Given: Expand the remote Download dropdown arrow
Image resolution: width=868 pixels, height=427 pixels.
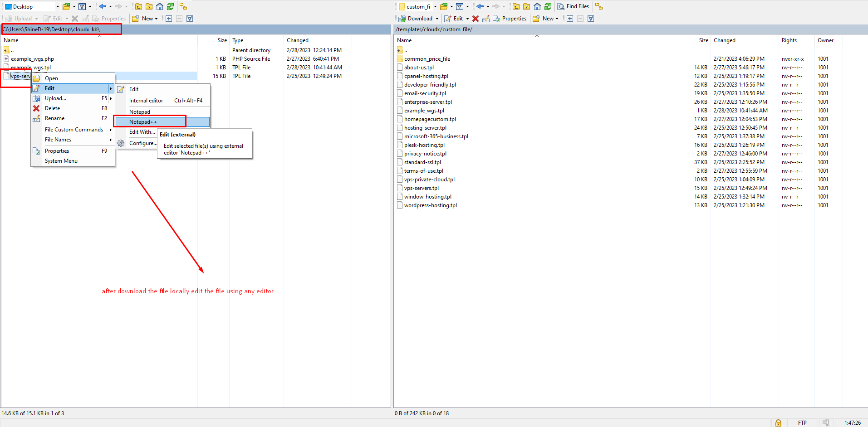Looking at the screenshot, I should point(437,19).
